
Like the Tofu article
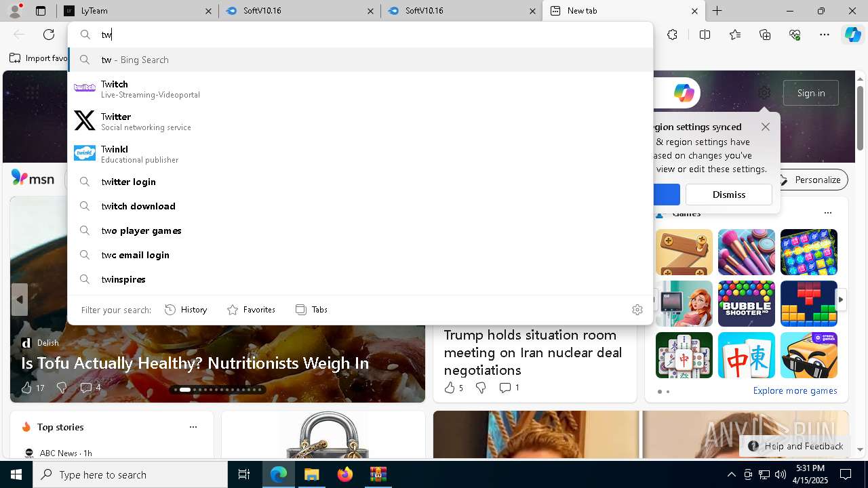point(33,388)
